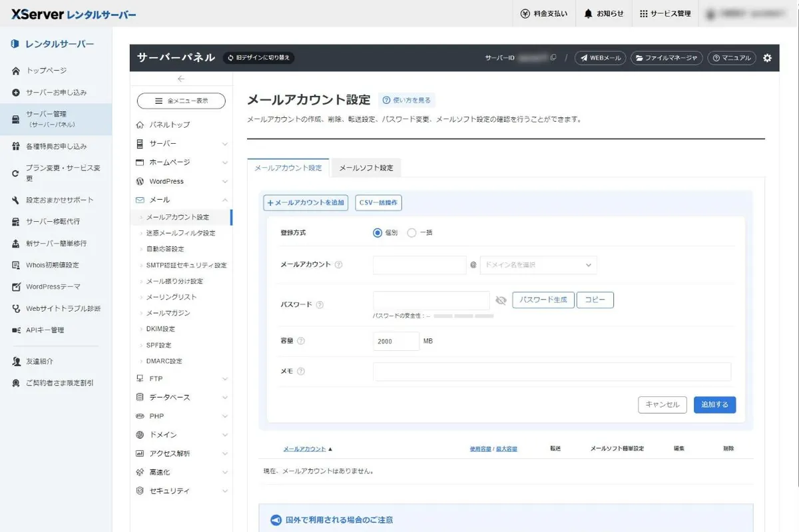This screenshot has height=532, width=799.
Task: Click 追加する submit button
Action: coord(714,404)
